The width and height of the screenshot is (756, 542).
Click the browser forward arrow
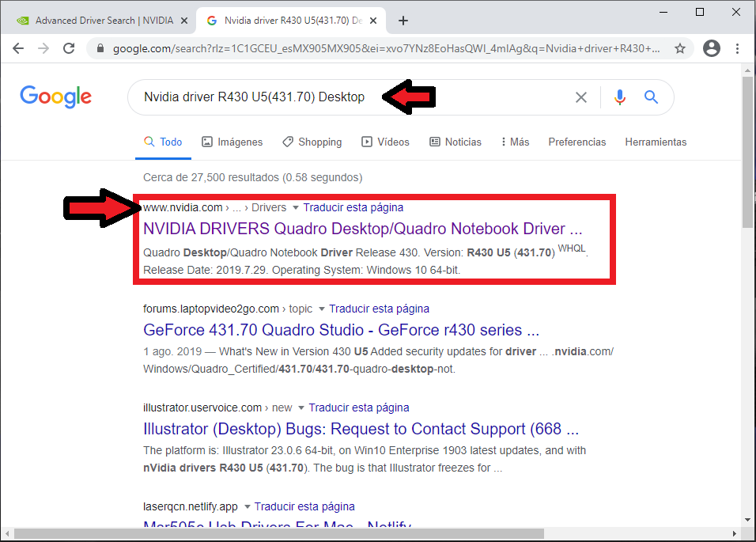(43, 48)
